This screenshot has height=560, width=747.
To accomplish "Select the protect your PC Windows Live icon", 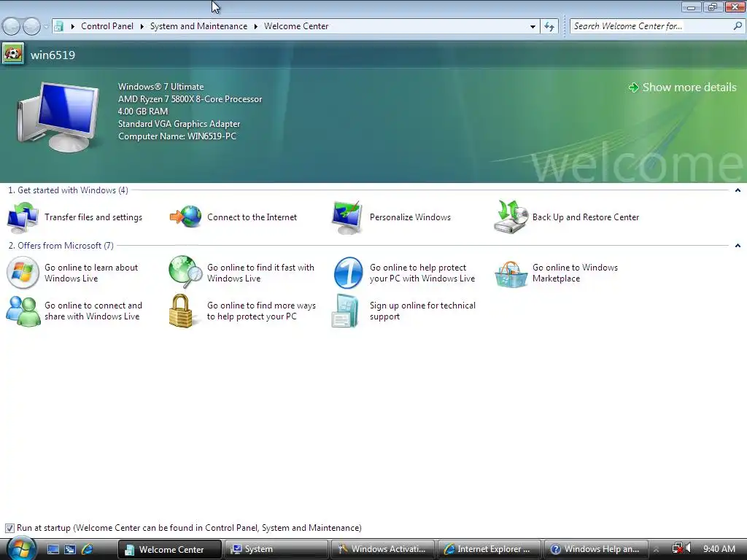I will click(x=348, y=273).
